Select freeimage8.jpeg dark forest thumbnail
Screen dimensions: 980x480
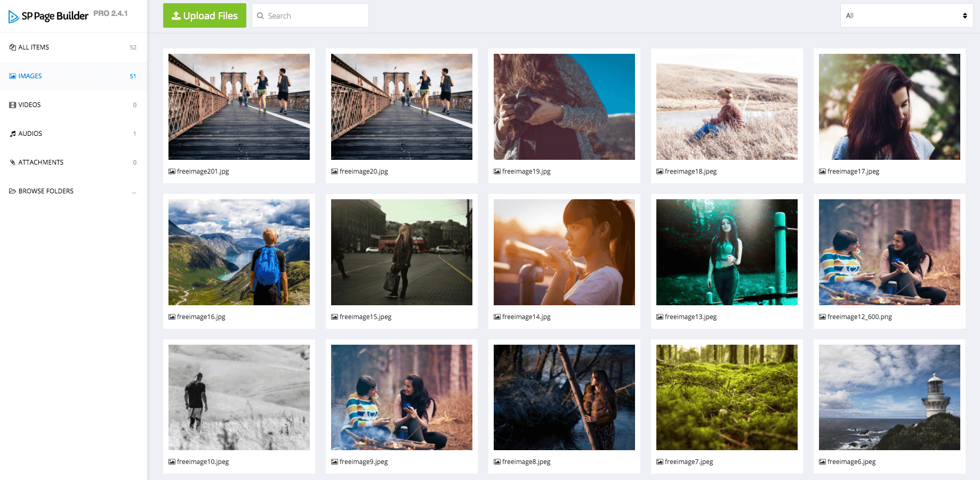click(x=564, y=397)
